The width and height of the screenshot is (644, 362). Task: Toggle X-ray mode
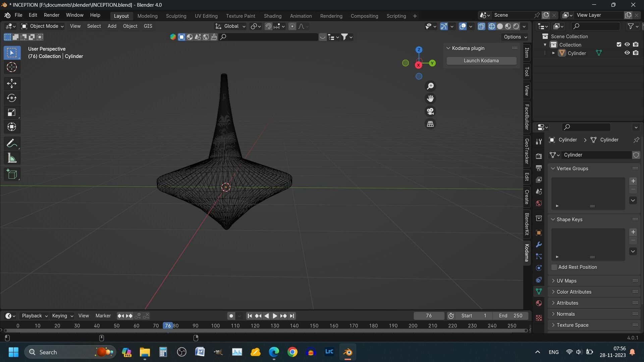(481, 26)
